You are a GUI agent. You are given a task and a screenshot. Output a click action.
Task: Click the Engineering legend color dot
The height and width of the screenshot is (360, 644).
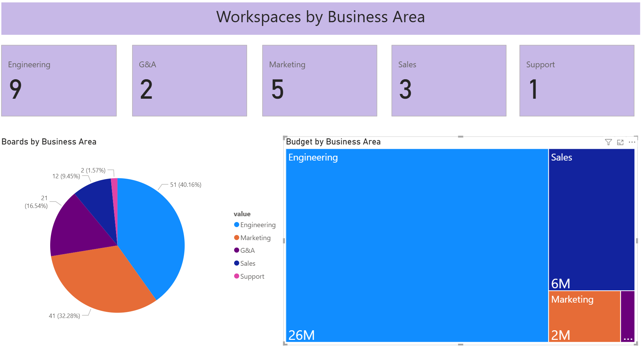pyautogui.click(x=237, y=225)
